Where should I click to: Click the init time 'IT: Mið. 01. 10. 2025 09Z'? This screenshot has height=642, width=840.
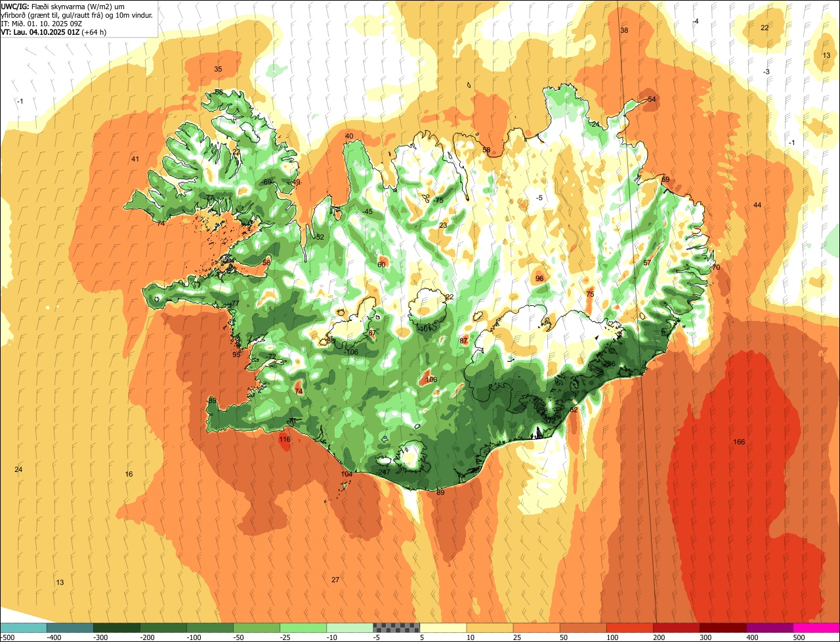pyautogui.click(x=43, y=23)
